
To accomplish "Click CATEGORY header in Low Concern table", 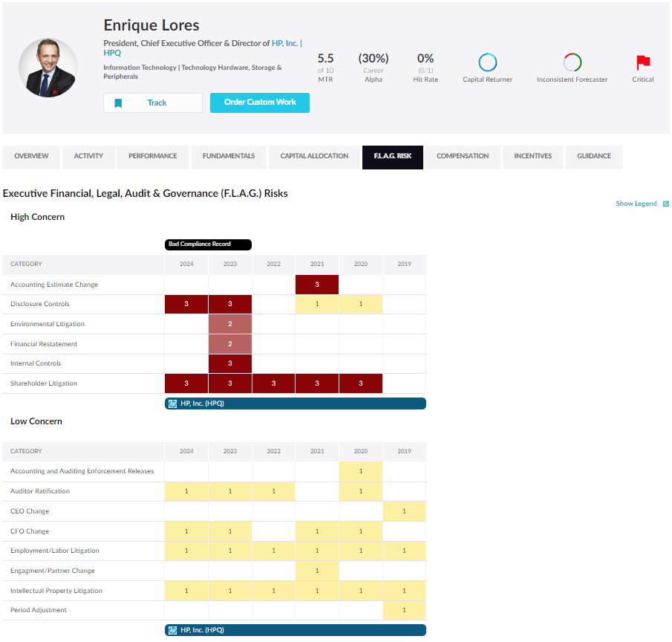I will (x=26, y=451).
